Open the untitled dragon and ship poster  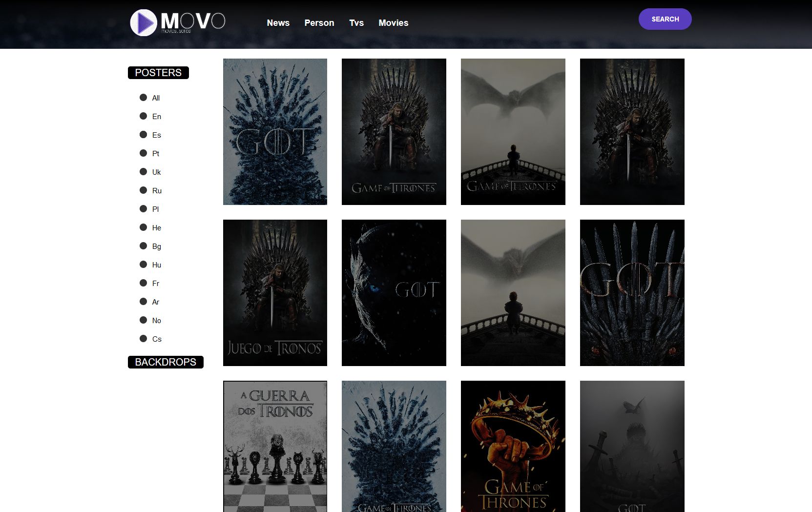[513, 293]
